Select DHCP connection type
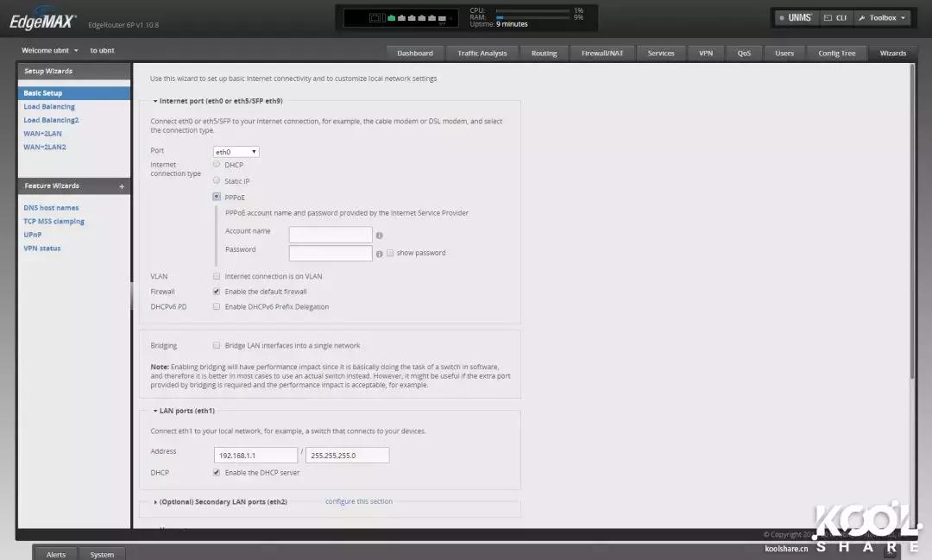The image size is (932, 560). [x=217, y=164]
